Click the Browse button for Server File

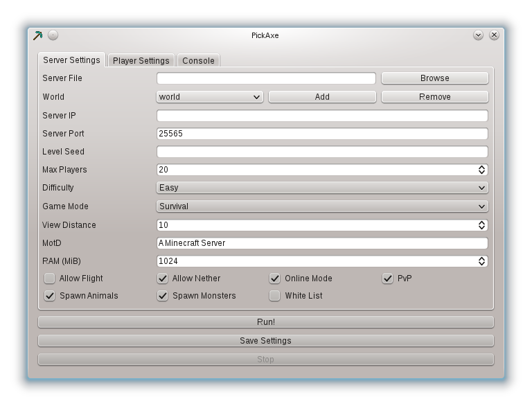click(x=435, y=78)
